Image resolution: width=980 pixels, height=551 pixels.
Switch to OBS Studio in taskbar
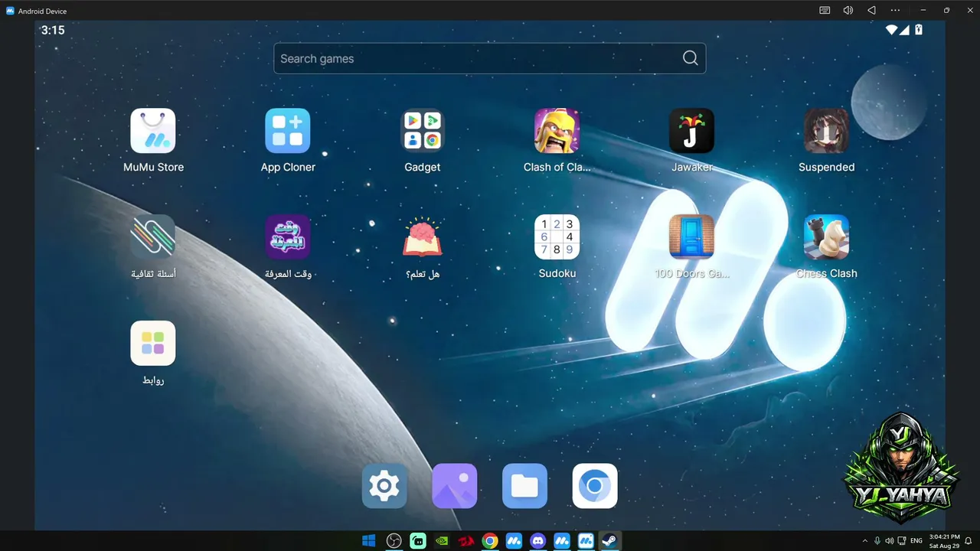click(x=394, y=541)
